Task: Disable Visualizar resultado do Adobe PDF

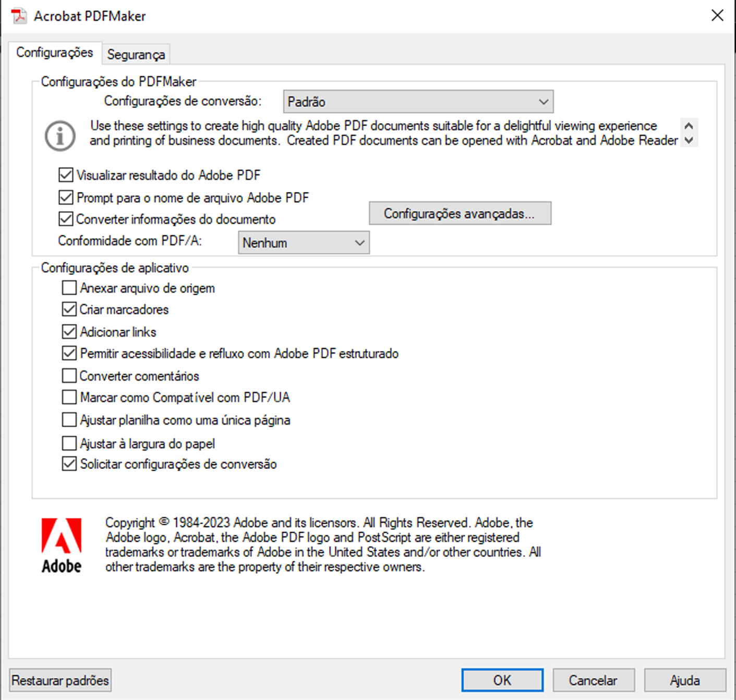Action: (x=65, y=175)
